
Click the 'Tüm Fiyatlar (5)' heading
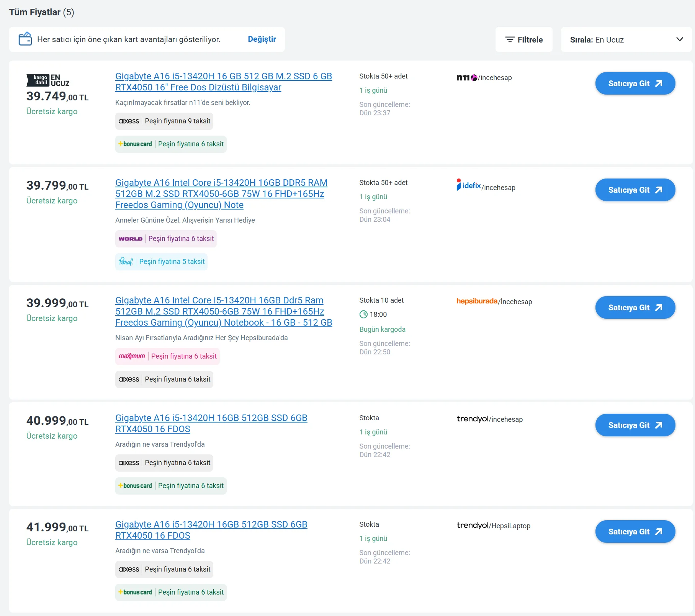point(42,12)
